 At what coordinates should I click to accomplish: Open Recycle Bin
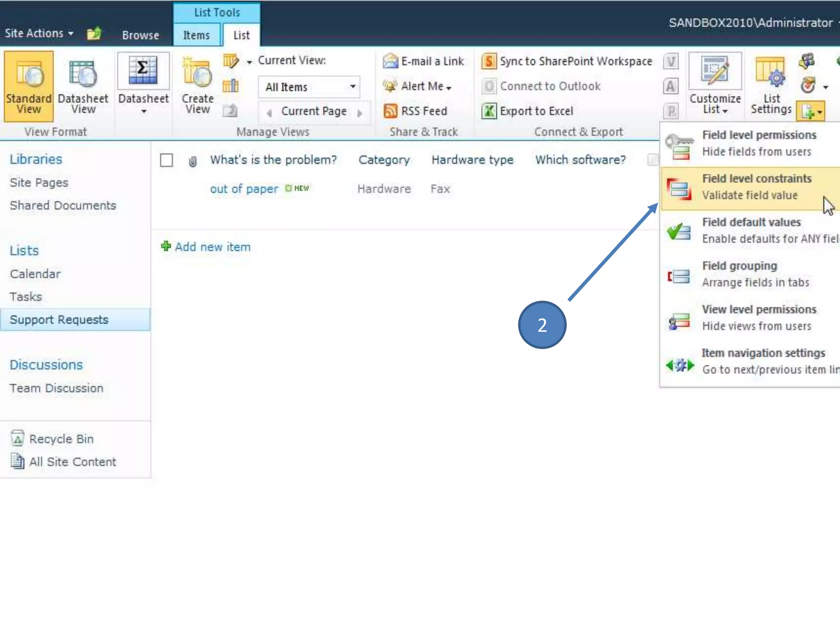tap(52, 439)
